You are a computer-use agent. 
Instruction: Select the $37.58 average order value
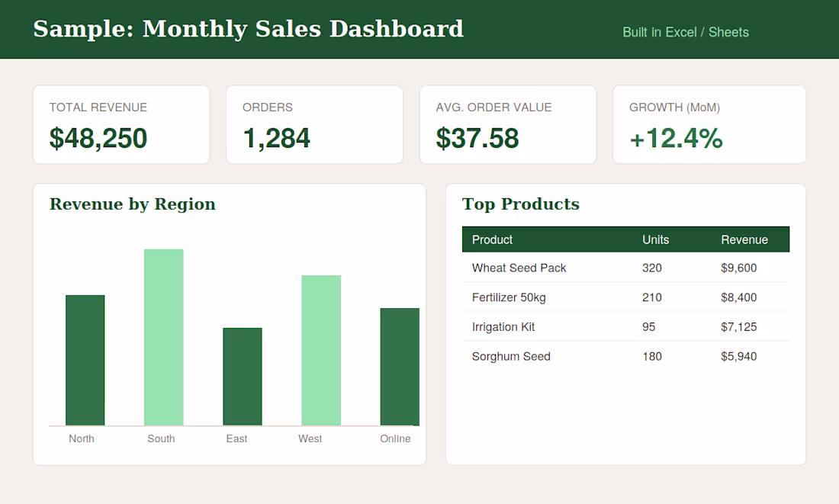[x=477, y=138]
